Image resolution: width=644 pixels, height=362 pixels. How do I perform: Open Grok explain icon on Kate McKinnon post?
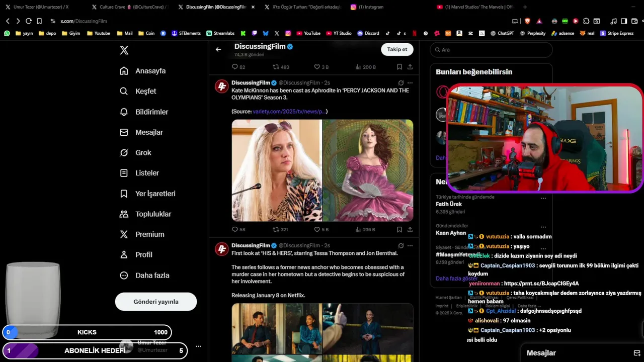coord(401,83)
